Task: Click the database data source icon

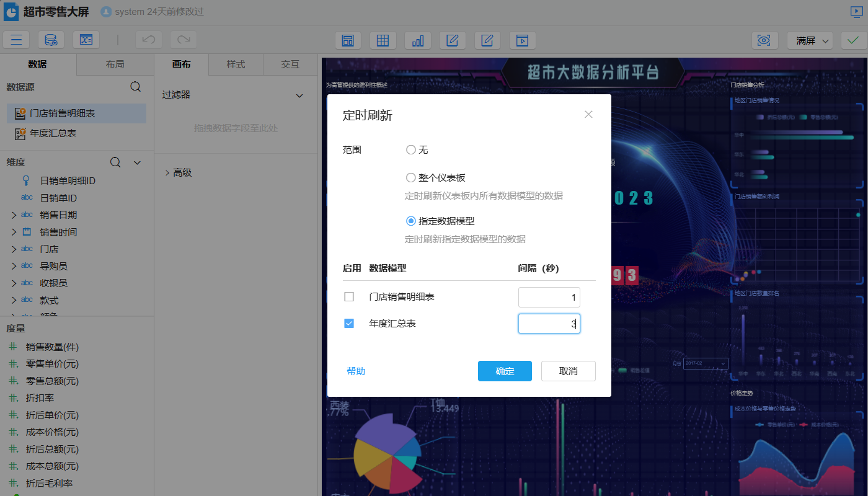Action: point(51,40)
